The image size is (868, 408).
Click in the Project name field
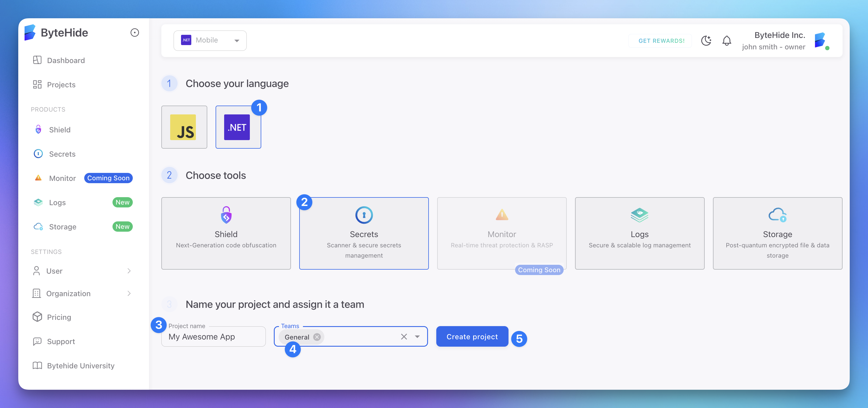pos(213,337)
